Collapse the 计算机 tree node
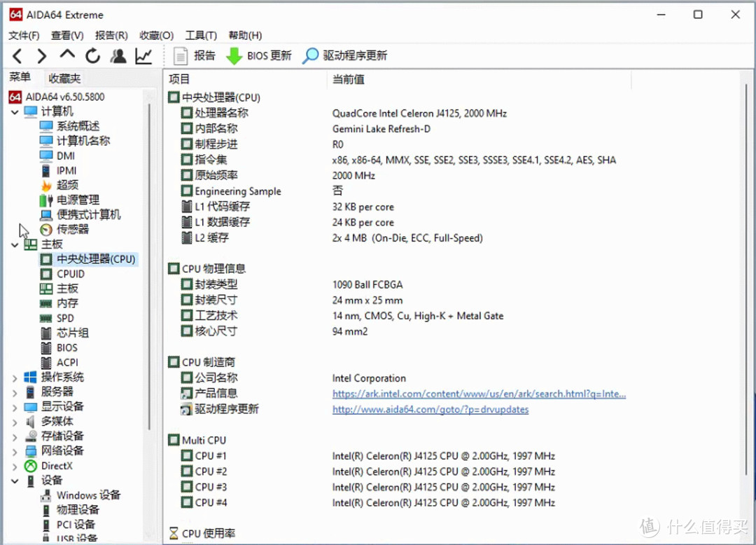This screenshot has width=756, height=545. 15,112
